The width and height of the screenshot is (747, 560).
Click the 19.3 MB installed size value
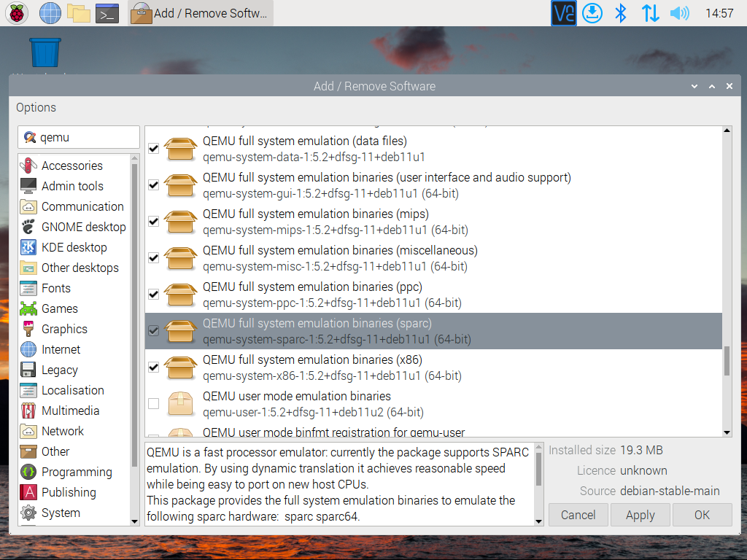point(641,450)
